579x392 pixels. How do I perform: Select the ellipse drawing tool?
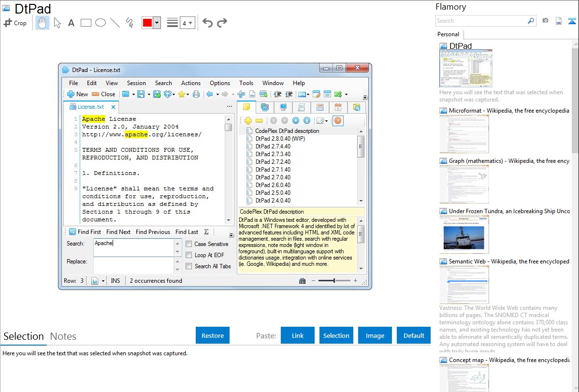pyautogui.click(x=100, y=23)
